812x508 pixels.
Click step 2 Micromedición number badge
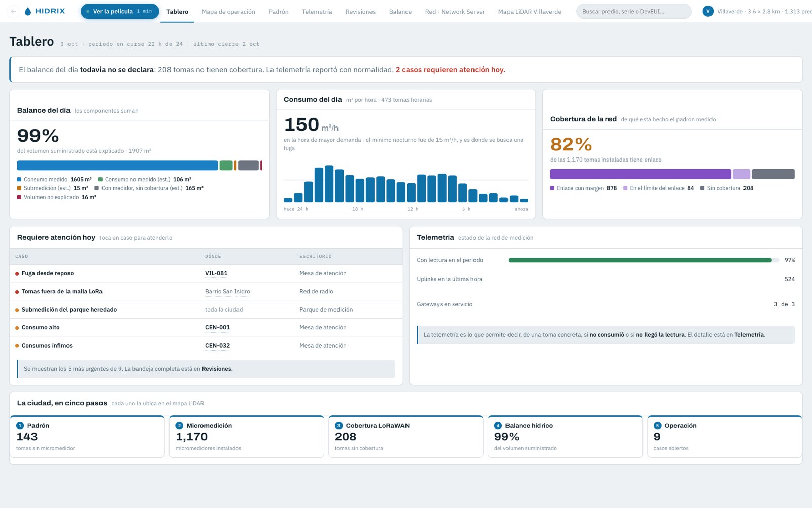point(179,426)
